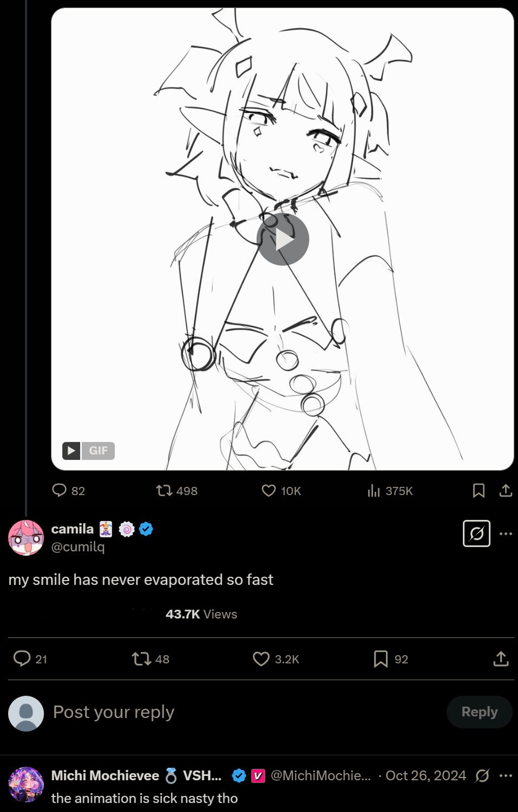Like the GIF post with 10K likes
The height and width of the screenshot is (812, 518).
click(281, 490)
